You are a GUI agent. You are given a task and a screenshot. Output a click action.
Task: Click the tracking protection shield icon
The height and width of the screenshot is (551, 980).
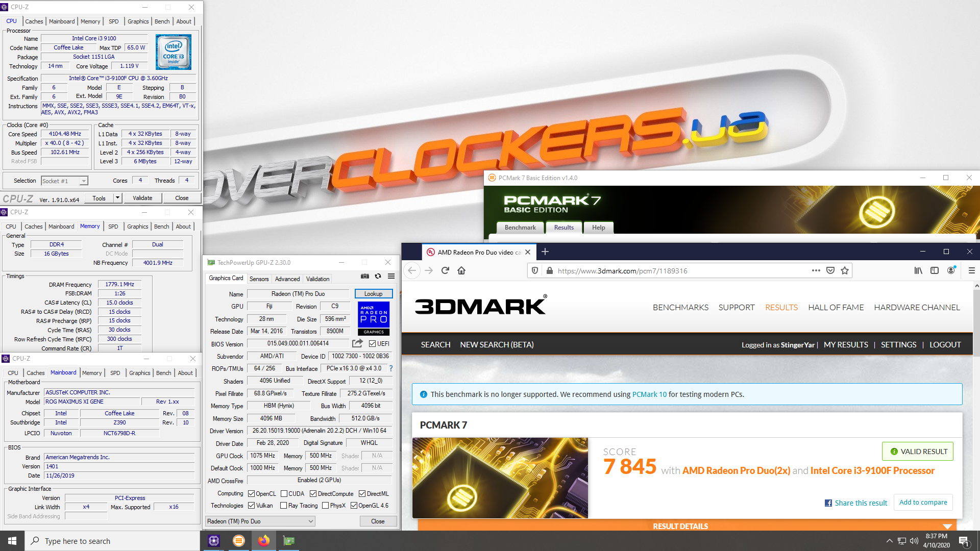[x=535, y=270]
